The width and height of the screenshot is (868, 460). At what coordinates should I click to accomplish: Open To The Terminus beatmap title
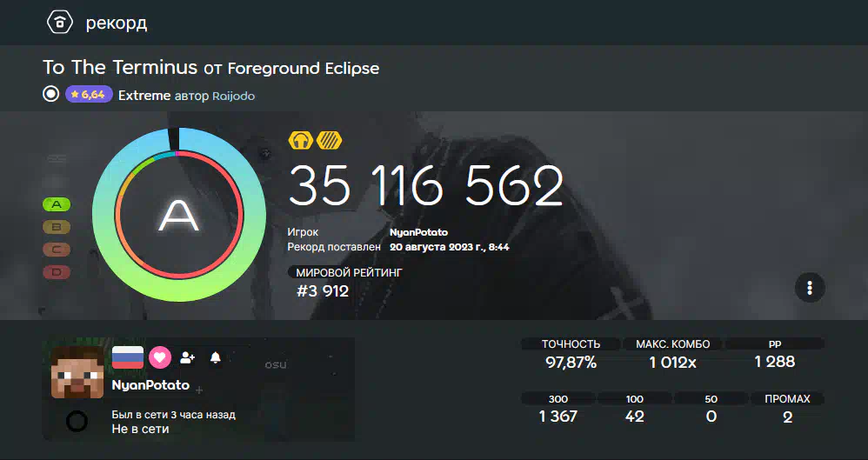120,68
